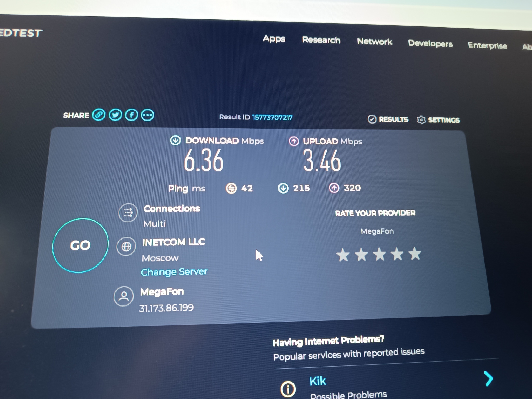Open the Apps menu
532x399 pixels.
click(274, 39)
